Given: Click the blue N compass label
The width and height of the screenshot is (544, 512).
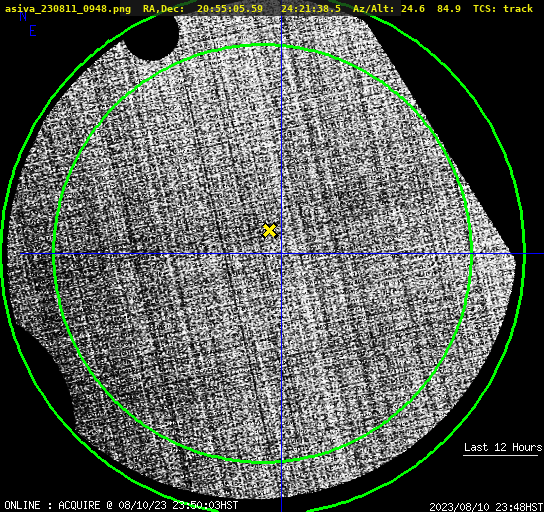Looking at the screenshot, I should click(23, 16).
